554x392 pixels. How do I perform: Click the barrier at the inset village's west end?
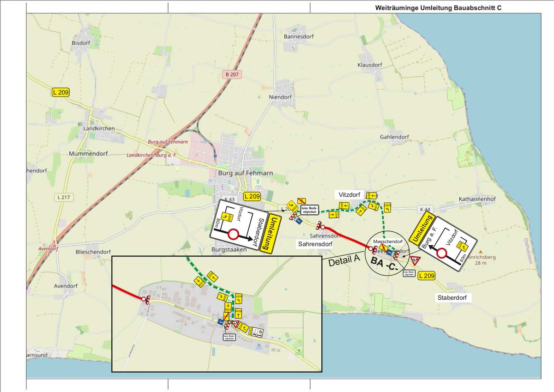(x=147, y=300)
